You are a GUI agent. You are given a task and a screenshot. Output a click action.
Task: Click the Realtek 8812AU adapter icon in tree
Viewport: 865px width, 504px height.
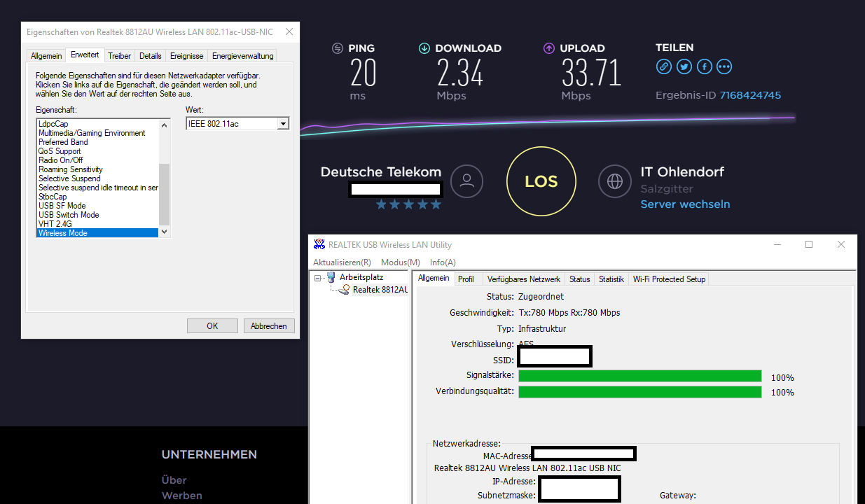pos(345,289)
